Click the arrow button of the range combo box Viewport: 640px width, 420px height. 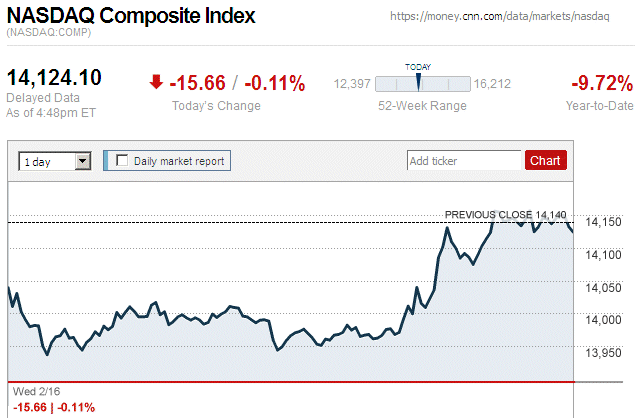(x=83, y=160)
